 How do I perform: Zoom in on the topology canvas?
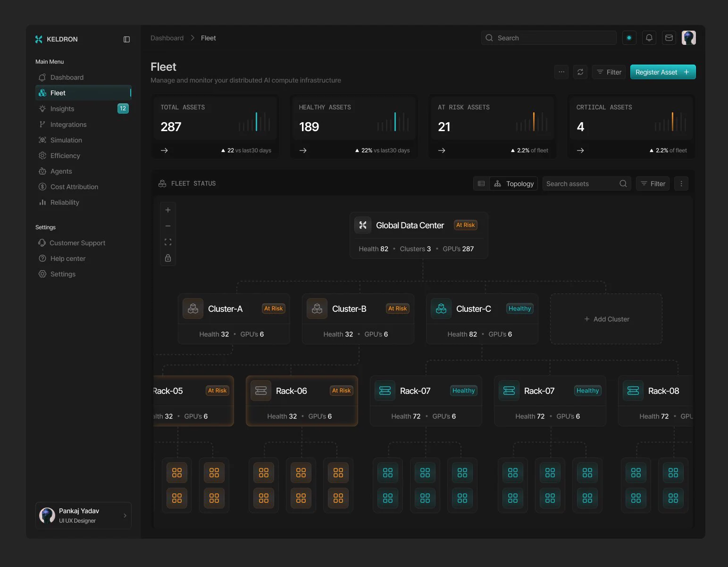[x=168, y=210]
